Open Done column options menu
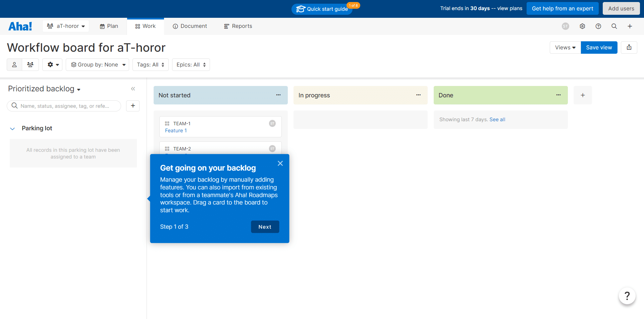The image size is (644, 319). point(558,95)
